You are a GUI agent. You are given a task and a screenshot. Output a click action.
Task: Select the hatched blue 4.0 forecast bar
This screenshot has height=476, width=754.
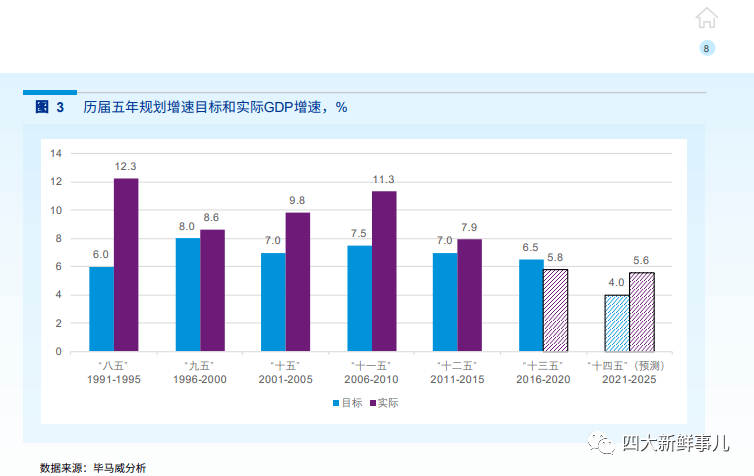coord(617,323)
